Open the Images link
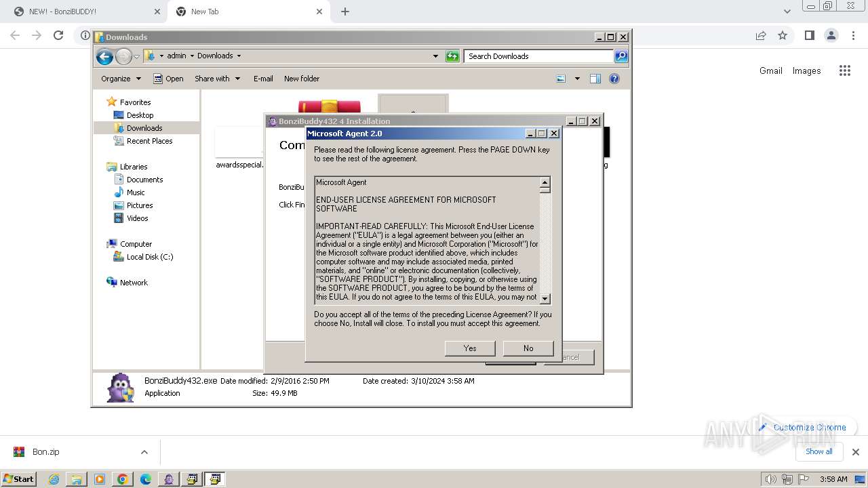 click(x=807, y=70)
